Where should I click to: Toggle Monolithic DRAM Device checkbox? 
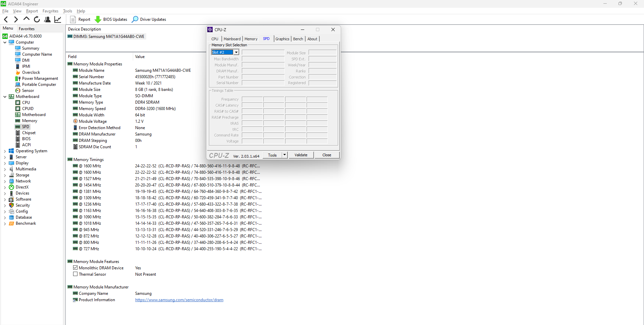pos(75,268)
